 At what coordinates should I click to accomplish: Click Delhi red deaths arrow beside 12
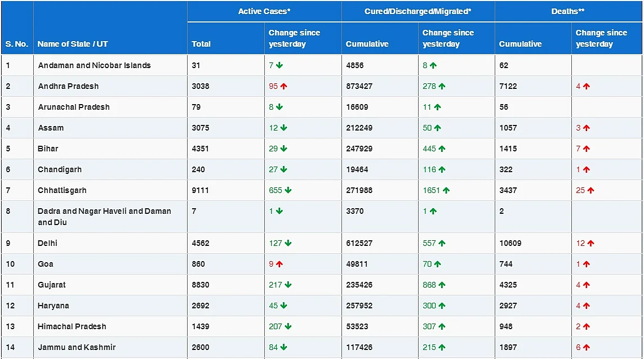pyautogui.click(x=590, y=243)
